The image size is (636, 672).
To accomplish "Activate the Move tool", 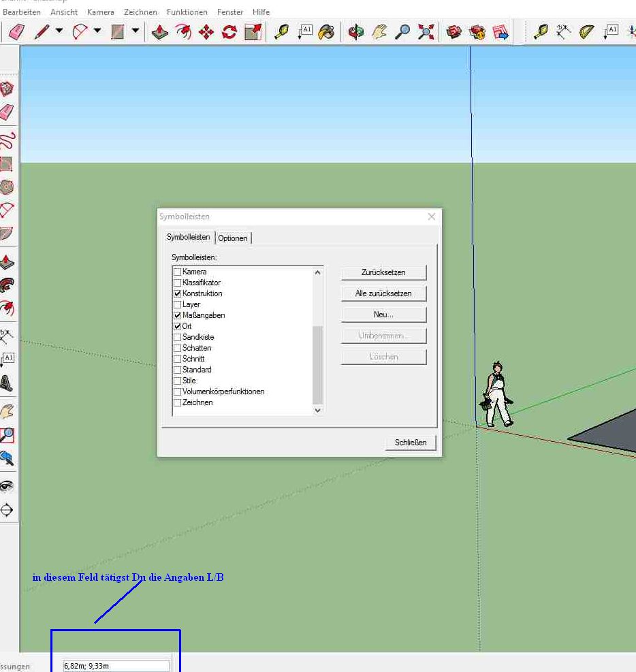I will click(x=206, y=32).
